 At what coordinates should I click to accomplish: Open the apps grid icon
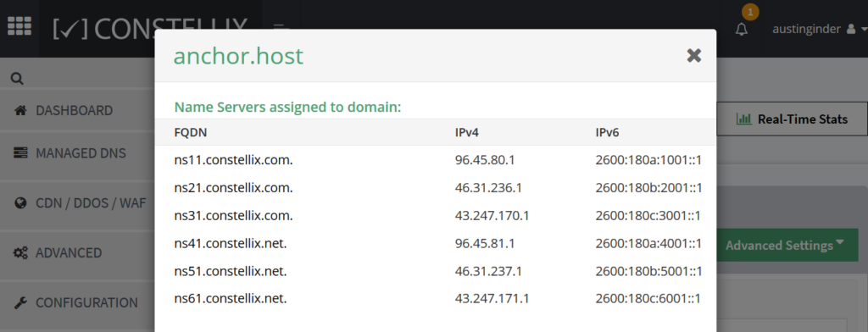(19, 26)
